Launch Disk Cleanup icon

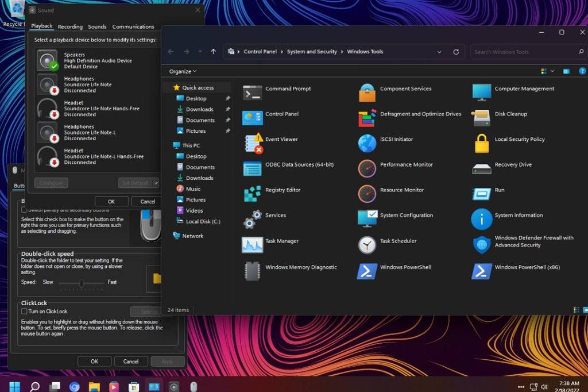coord(481,118)
